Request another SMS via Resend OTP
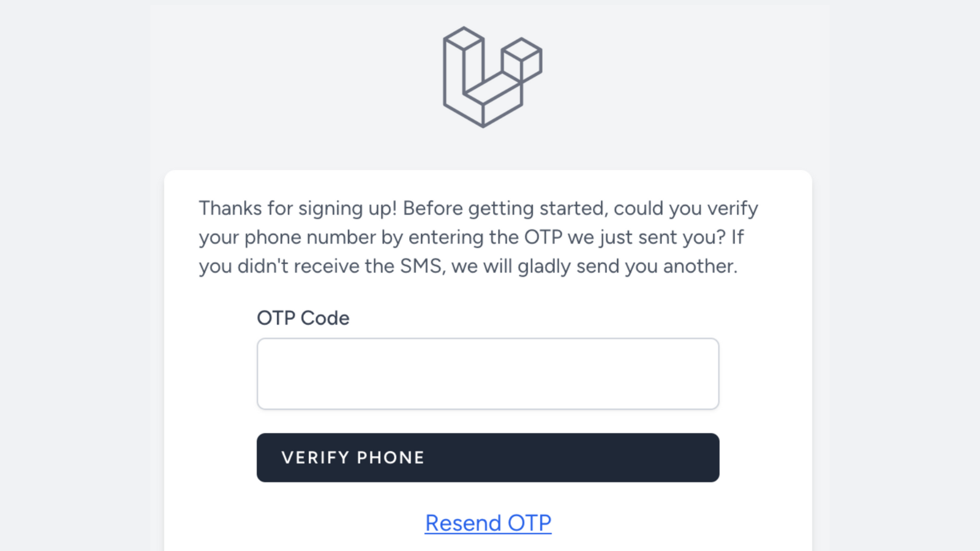The width and height of the screenshot is (980, 551). pos(488,523)
